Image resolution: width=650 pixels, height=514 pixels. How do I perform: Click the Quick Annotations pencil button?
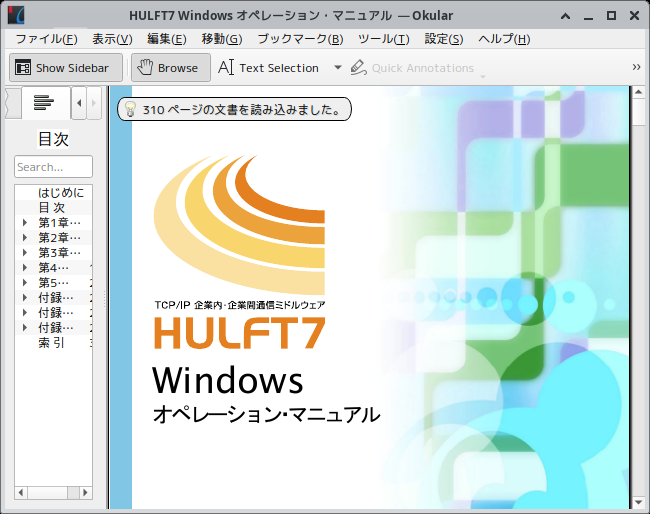[x=412, y=68]
